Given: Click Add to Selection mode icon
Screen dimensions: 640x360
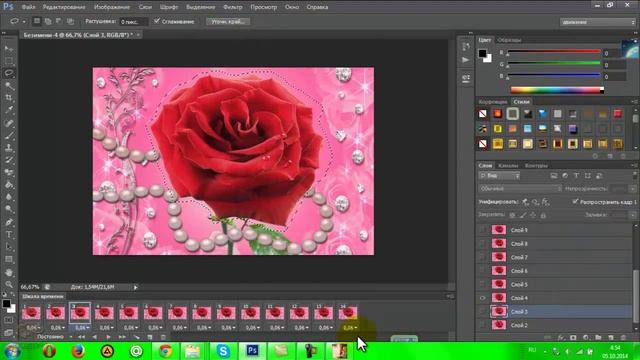Looking at the screenshot, I should click(48, 21).
